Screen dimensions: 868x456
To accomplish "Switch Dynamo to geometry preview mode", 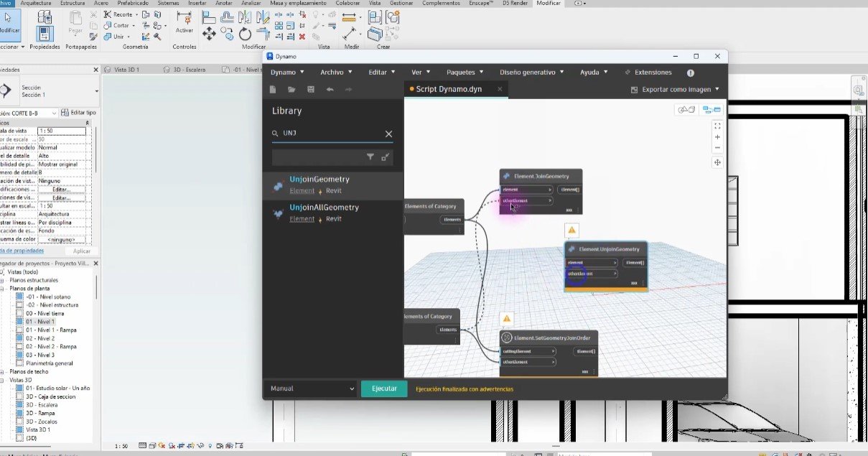I will click(686, 110).
